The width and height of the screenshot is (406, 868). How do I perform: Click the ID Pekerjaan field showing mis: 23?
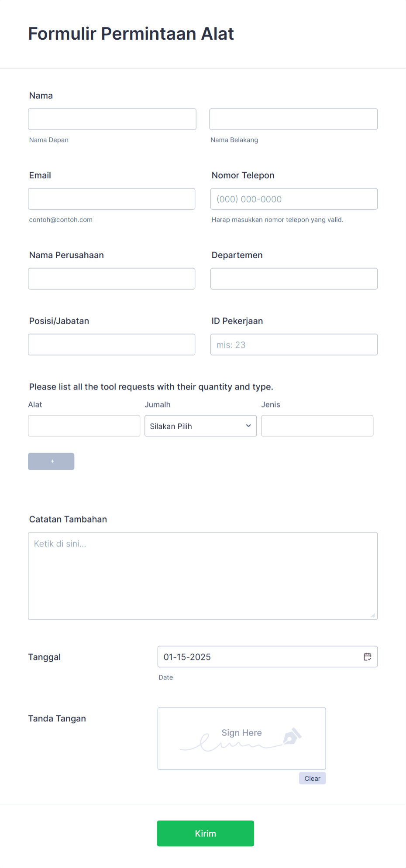tap(293, 344)
